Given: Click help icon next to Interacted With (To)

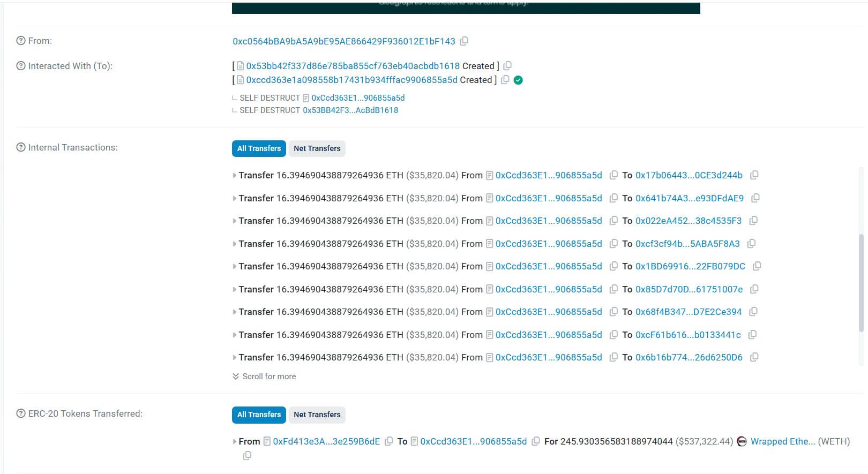Looking at the screenshot, I should 21,66.
